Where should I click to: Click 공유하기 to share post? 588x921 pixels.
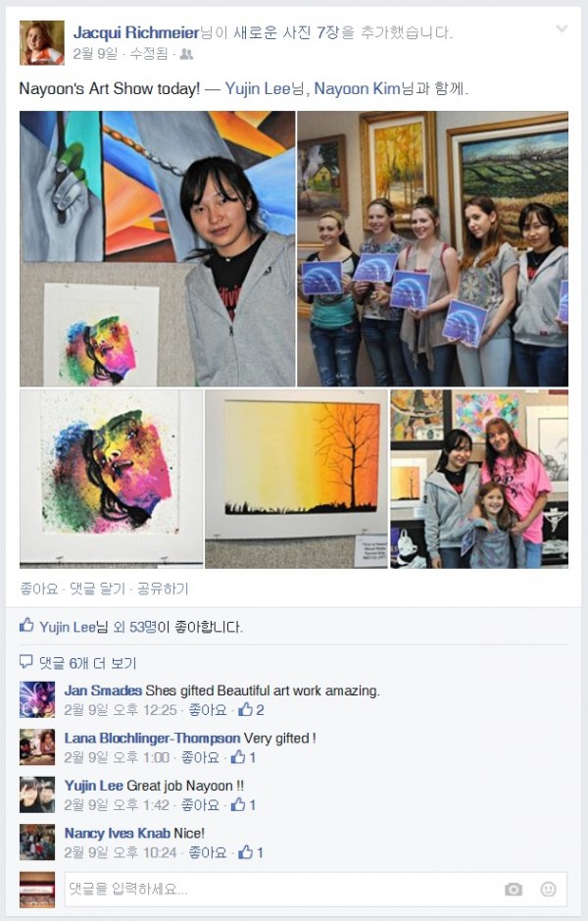click(163, 588)
